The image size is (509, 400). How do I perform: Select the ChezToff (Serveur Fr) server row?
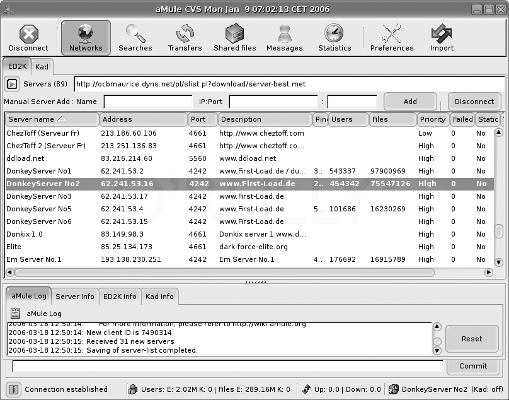pyautogui.click(x=249, y=133)
